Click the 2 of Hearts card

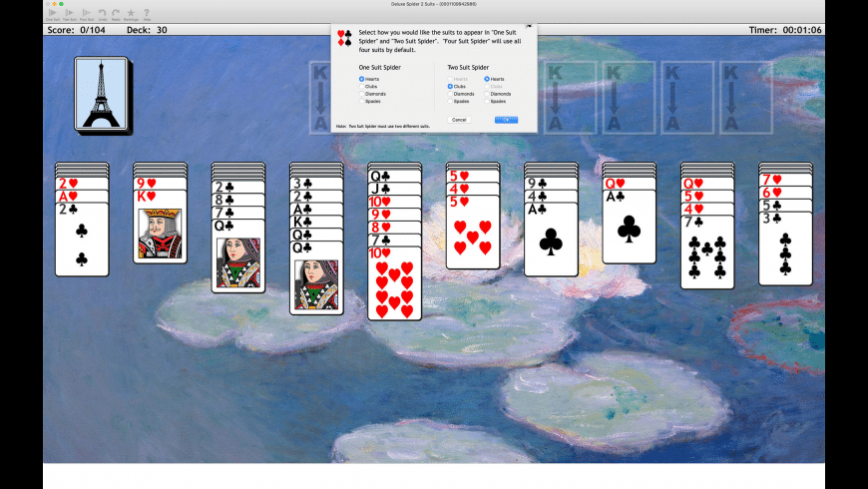(82, 184)
